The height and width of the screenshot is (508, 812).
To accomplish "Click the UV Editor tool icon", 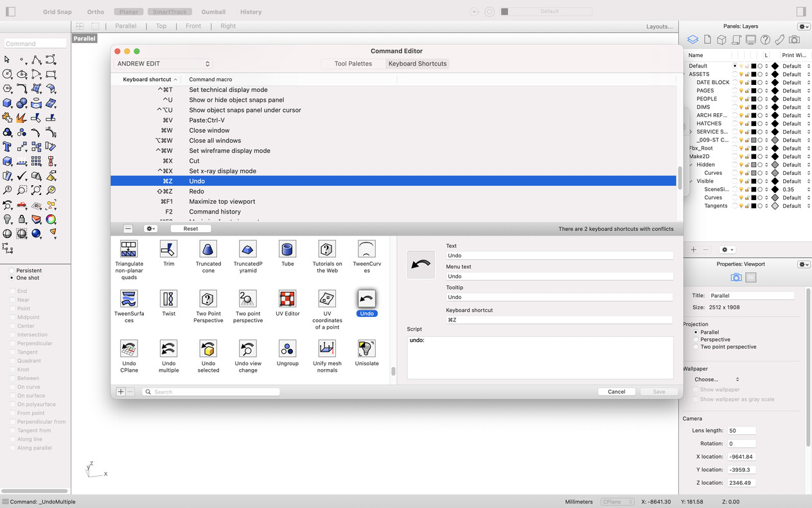I will 287,298.
